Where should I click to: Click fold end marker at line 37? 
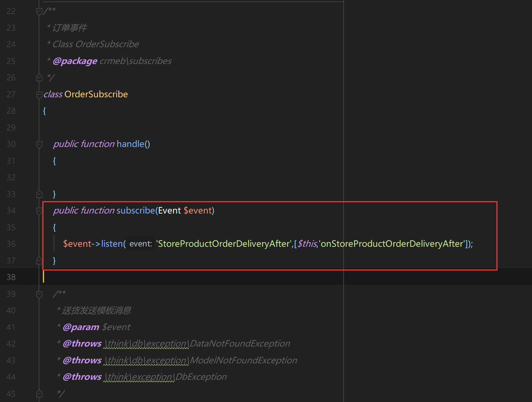39,261
